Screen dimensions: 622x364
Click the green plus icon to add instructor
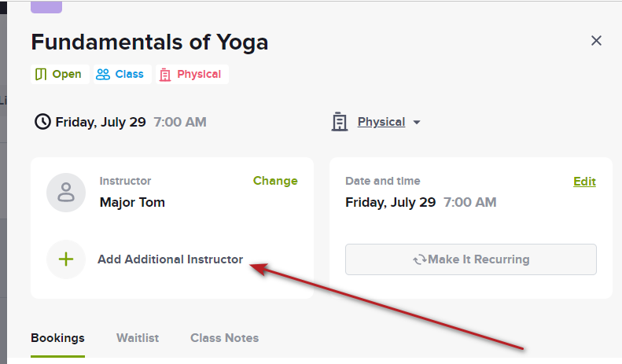pos(66,259)
